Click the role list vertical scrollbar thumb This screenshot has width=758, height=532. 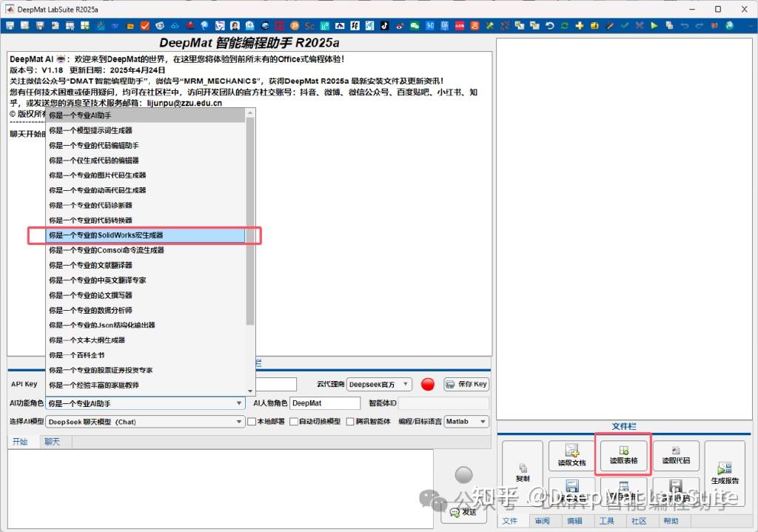(250, 220)
